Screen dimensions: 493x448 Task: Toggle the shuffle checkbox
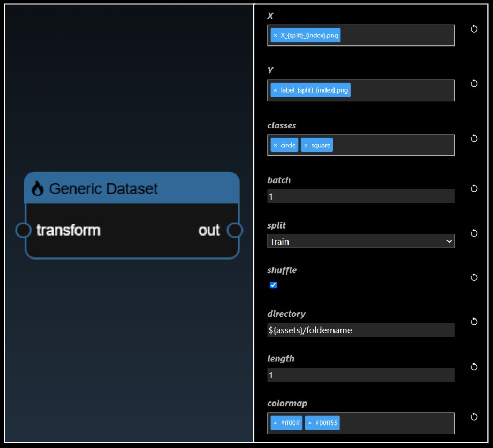274,285
